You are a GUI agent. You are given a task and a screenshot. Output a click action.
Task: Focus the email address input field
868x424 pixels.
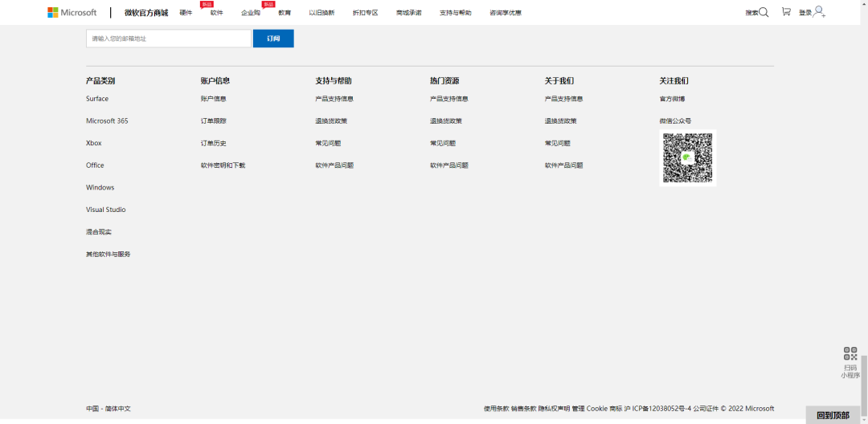pyautogui.click(x=169, y=39)
